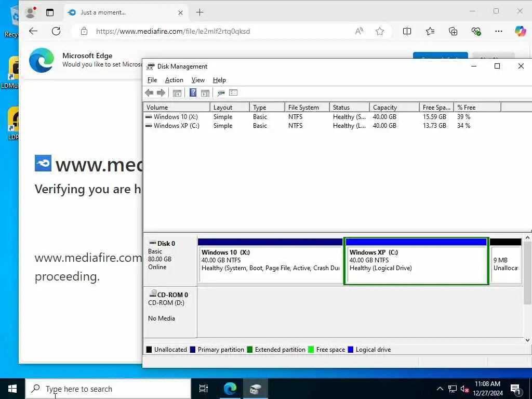The height and width of the screenshot is (399, 532).
Task: Open the Copilot icon in Edge
Action: click(x=520, y=31)
